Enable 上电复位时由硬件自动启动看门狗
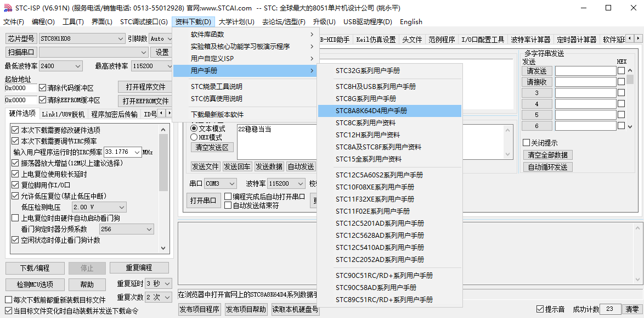 [x=66, y=217]
